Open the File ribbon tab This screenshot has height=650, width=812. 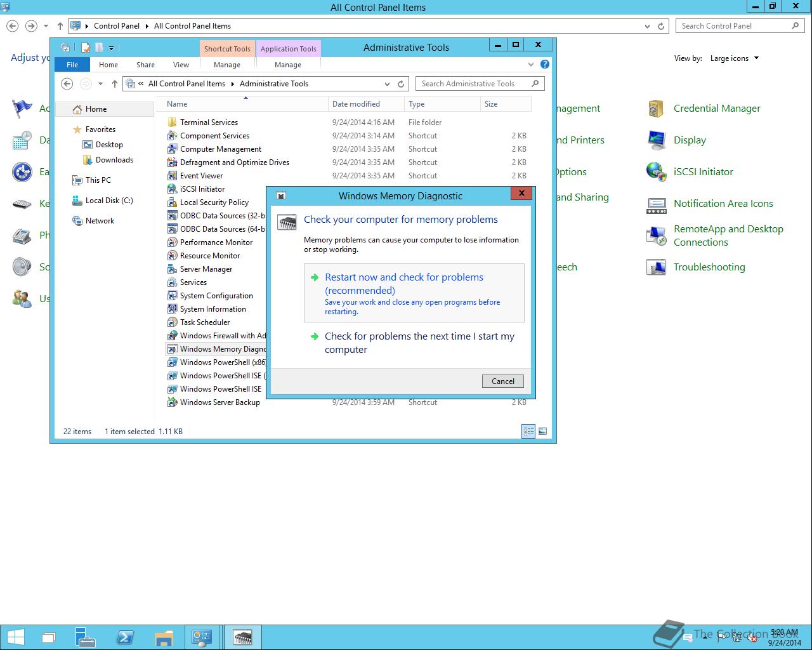(72, 65)
